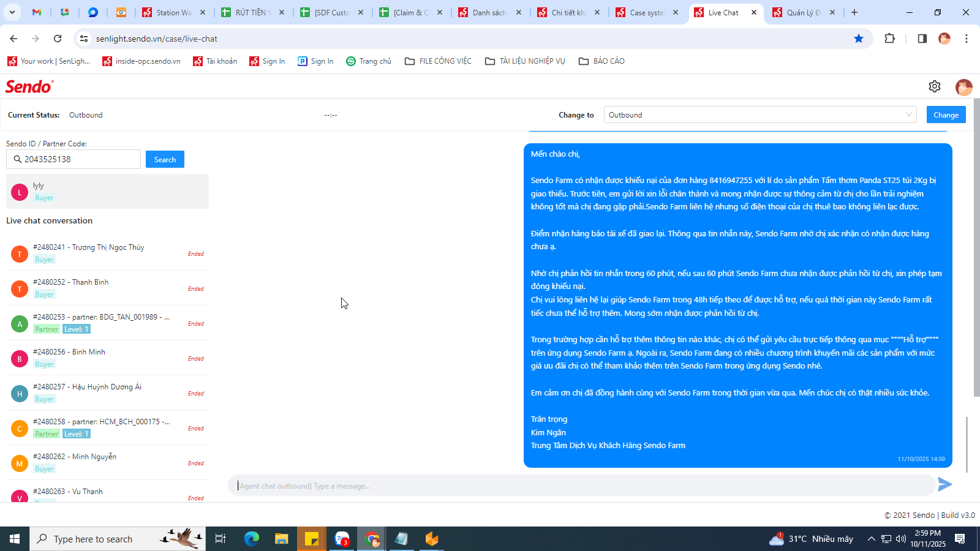Open the Gmail pinned tab

pos(37,12)
